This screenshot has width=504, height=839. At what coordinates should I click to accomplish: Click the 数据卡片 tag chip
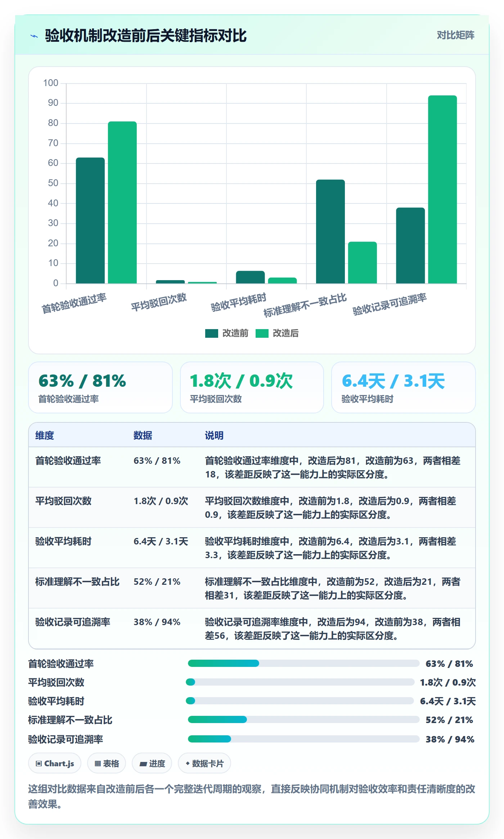204,763
